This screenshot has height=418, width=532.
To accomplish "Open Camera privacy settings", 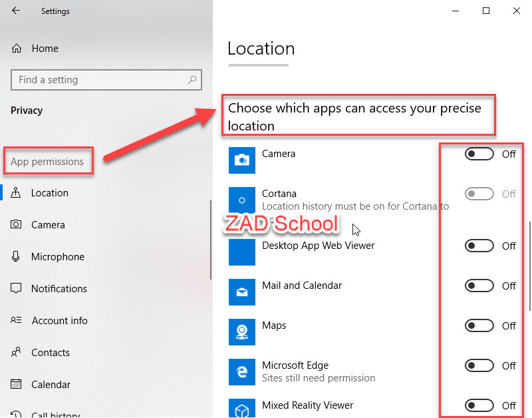I will point(48,225).
